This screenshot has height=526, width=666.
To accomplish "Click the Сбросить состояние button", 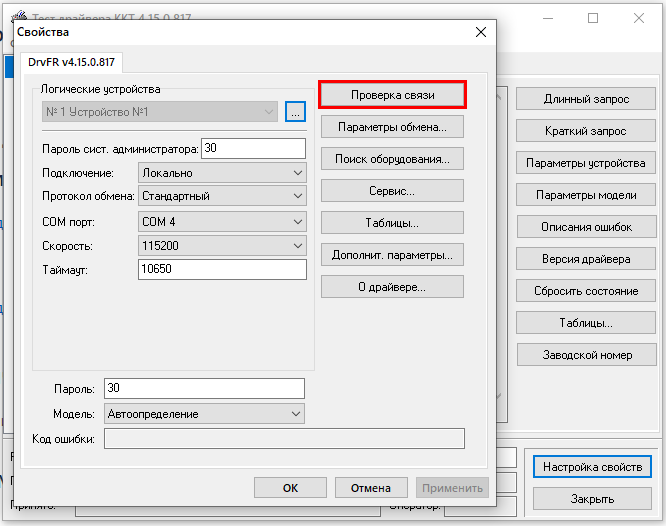I will click(585, 291).
